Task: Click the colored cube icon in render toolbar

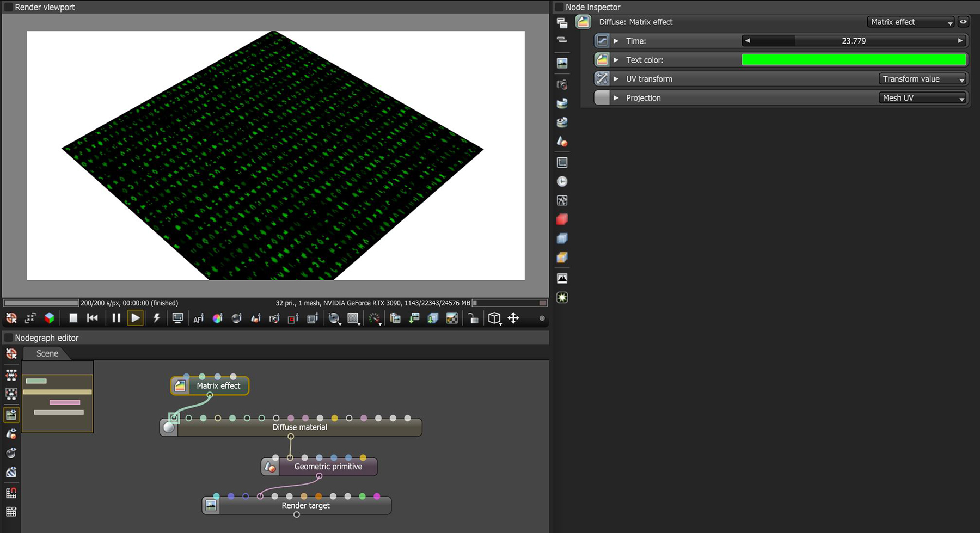Action: (x=50, y=318)
